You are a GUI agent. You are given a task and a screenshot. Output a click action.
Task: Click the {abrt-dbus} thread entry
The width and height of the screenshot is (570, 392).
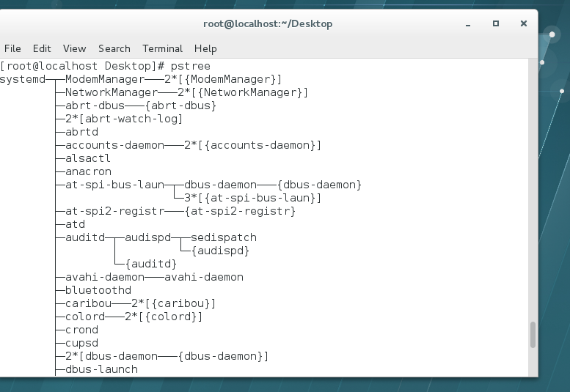(x=180, y=106)
